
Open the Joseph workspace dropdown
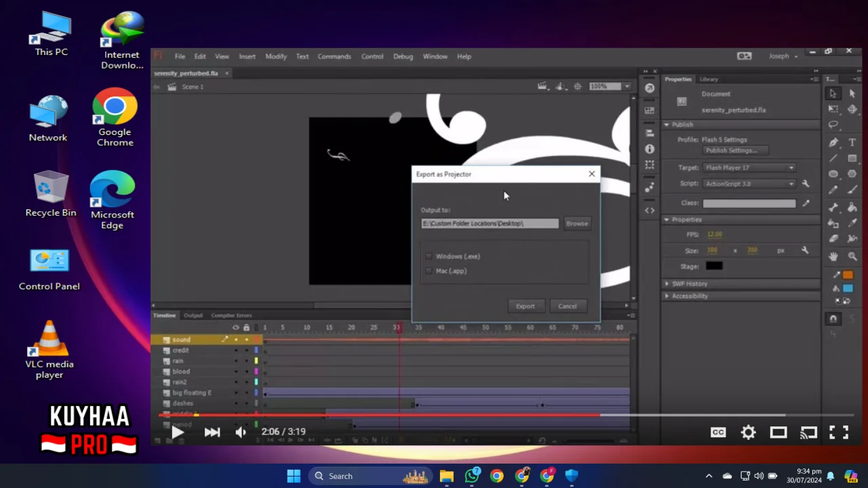coord(783,56)
